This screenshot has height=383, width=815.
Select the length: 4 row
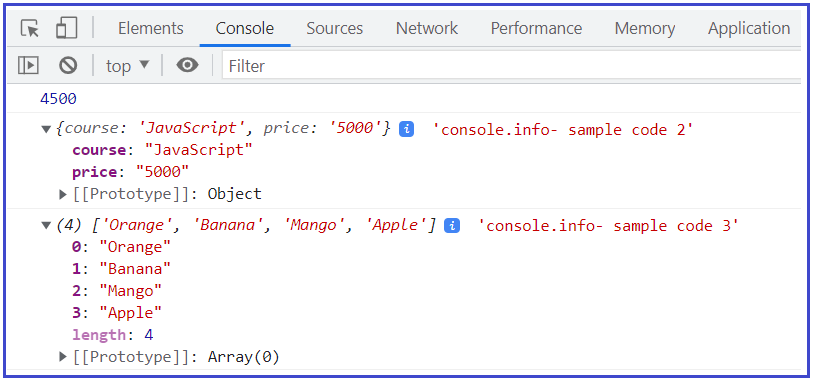point(113,335)
